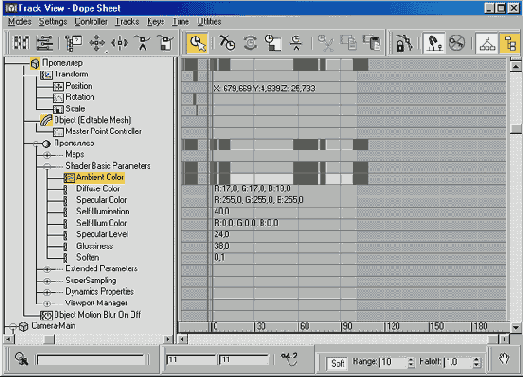
Task: Click the vertical scrollbar down arrow
Action: click(516, 327)
